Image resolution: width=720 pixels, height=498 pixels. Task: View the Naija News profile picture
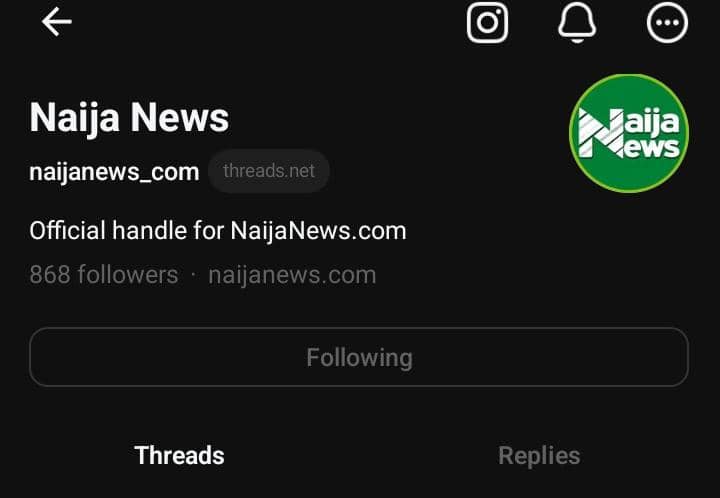pyautogui.click(x=629, y=133)
